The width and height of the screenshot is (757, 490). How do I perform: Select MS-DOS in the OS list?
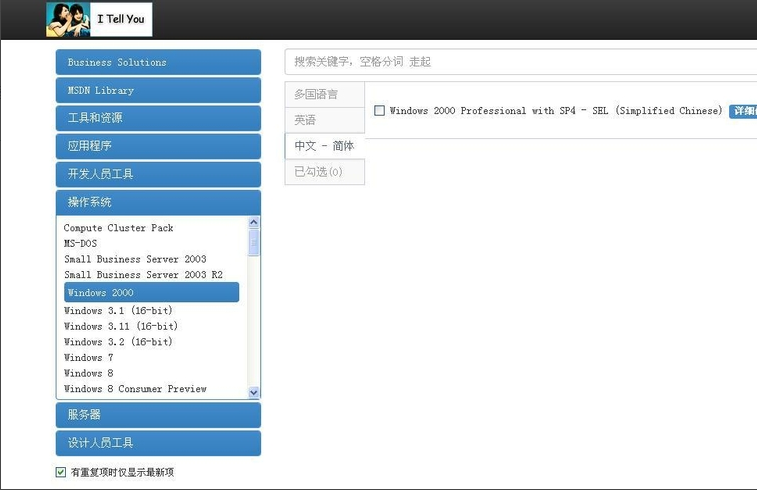80,243
